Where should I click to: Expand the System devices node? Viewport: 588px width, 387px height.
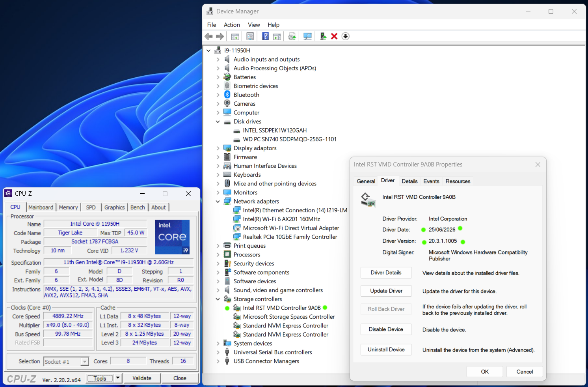click(218, 343)
